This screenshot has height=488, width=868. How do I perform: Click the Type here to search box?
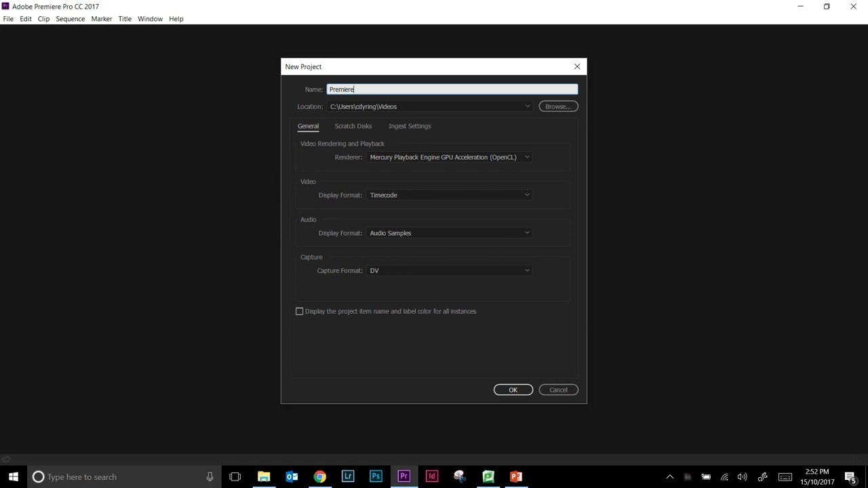click(x=123, y=476)
